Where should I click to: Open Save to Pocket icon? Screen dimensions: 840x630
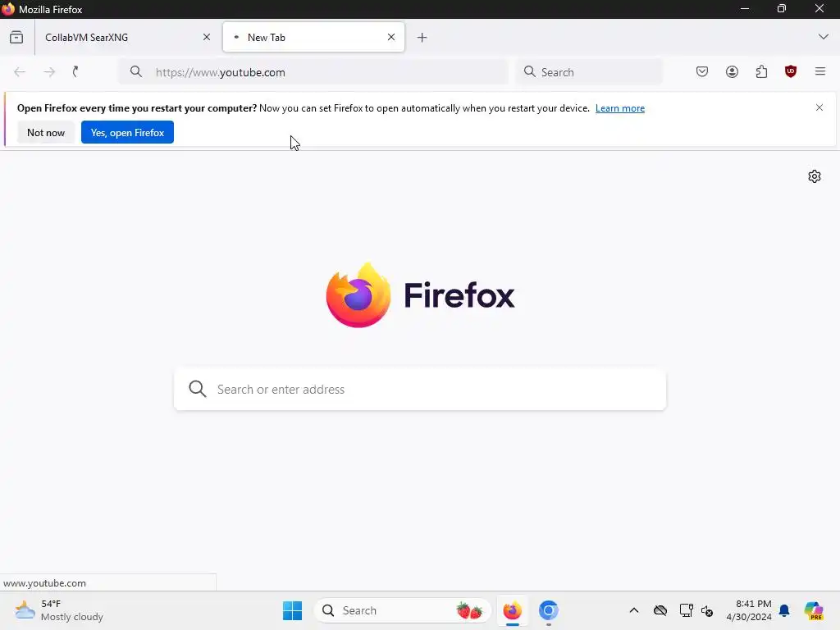point(702,72)
